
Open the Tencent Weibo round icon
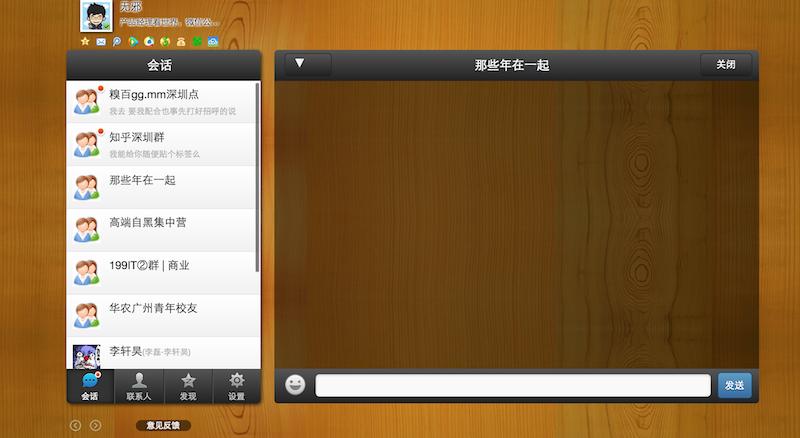[149, 41]
